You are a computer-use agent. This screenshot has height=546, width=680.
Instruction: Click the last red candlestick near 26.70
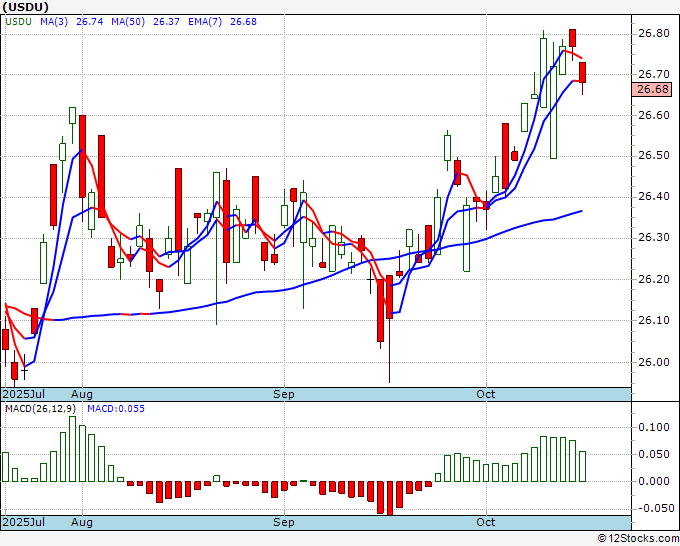click(x=582, y=72)
